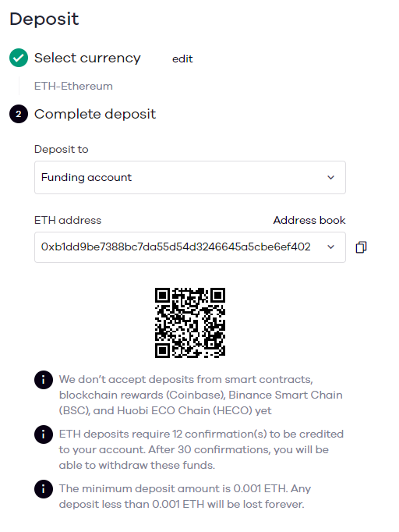Screen dimensions: 399x532
Task: Expand the Funding account dropdown chevron
Action: [x=331, y=177]
